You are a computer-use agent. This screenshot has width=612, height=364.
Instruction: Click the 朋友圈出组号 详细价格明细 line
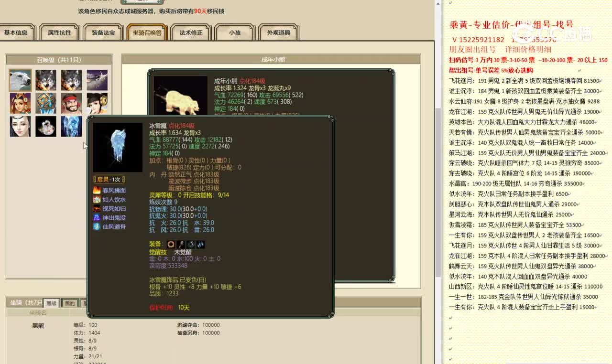pos(501,49)
